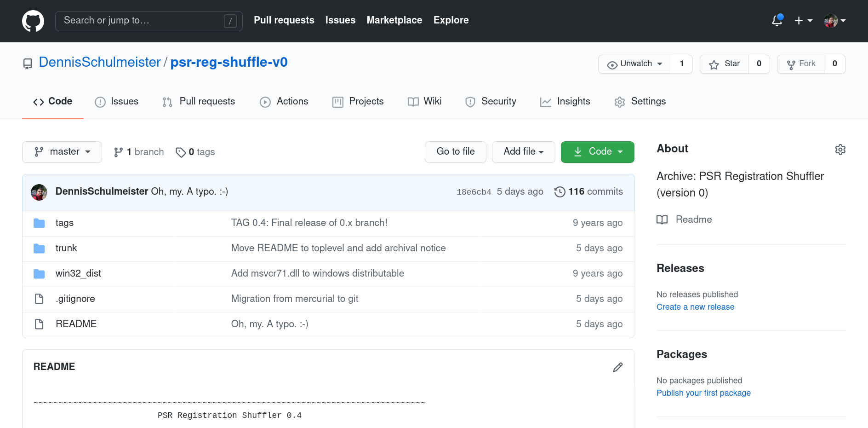Image resolution: width=868 pixels, height=428 pixels.
Task: Open Marketplace in top navigation
Action: tap(394, 20)
